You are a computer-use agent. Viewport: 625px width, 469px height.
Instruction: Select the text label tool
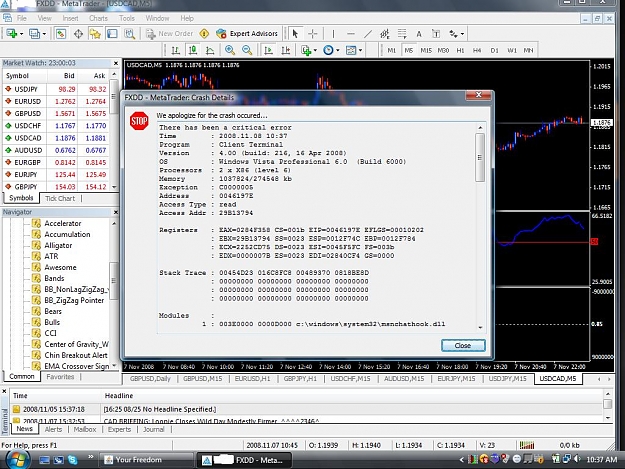click(436, 34)
